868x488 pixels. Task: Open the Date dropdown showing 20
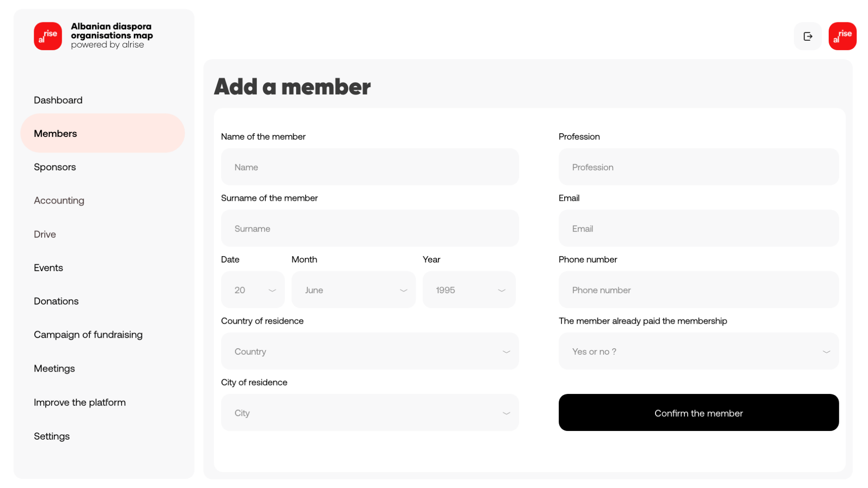coord(253,290)
